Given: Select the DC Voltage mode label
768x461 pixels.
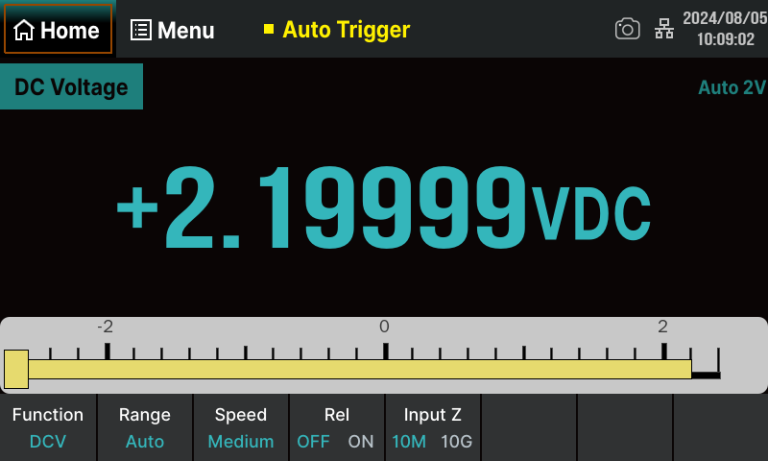Looking at the screenshot, I should pos(71,87).
